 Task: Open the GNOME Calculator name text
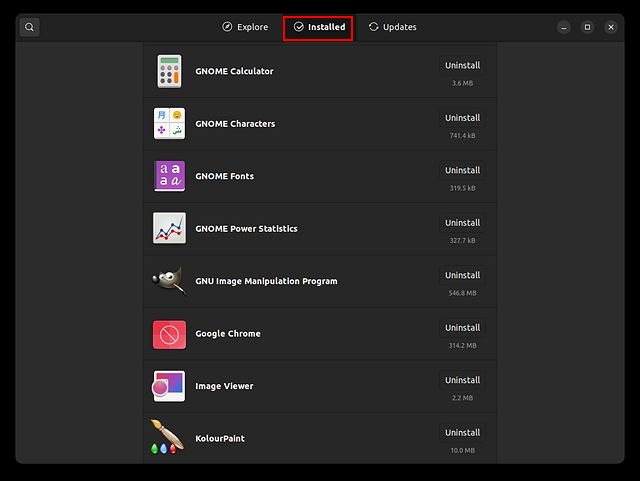(234, 71)
